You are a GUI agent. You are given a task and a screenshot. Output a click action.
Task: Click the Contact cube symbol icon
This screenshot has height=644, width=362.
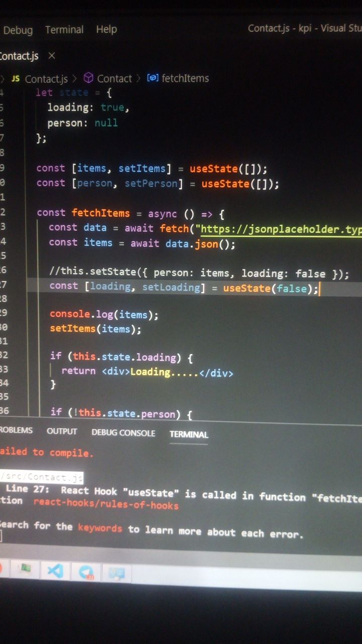88,78
